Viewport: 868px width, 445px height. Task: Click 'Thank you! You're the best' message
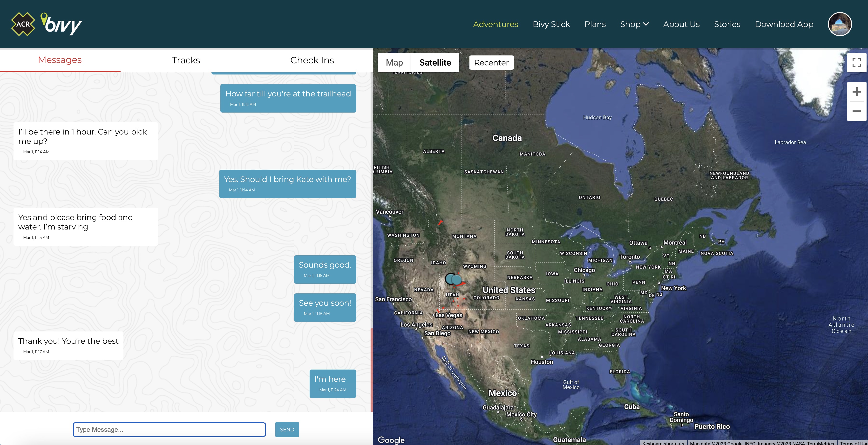[68, 346]
